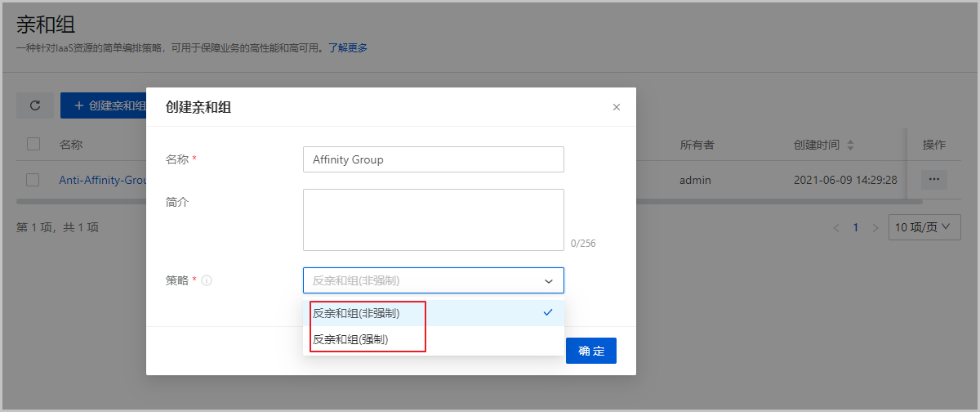Open the 了解更多 link
The height and width of the screenshot is (412, 980).
point(348,48)
